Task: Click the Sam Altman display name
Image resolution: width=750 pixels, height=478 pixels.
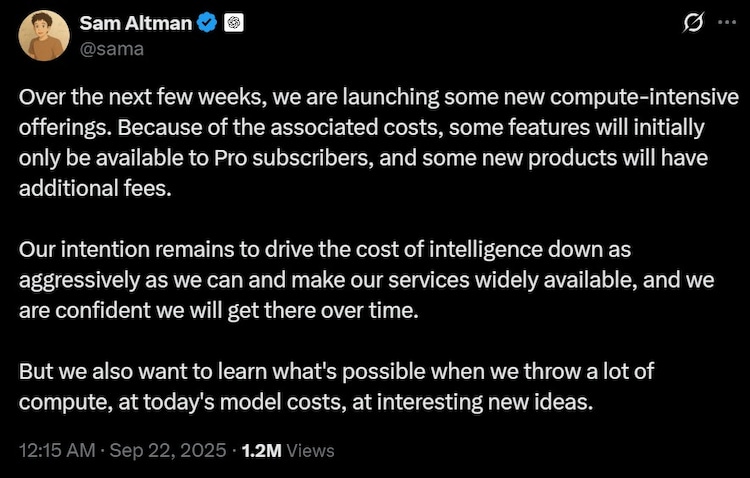Action: pyautogui.click(x=136, y=22)
